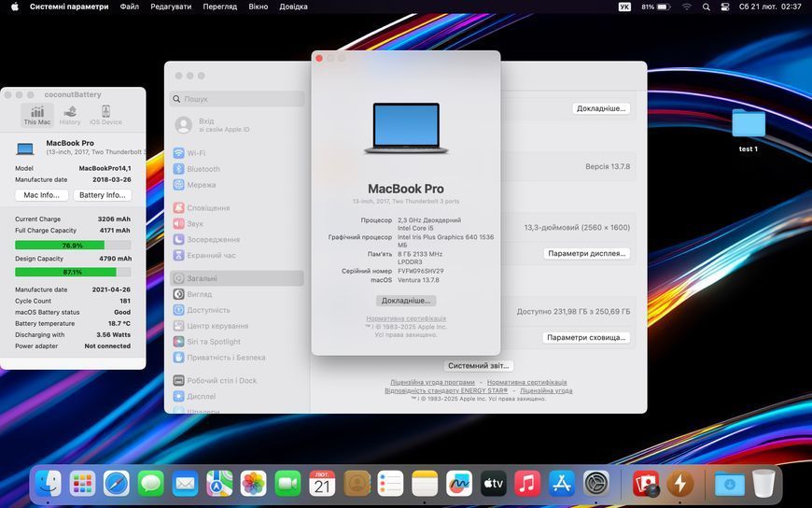Click Докладніше... button in settings window

click(601, 108)
